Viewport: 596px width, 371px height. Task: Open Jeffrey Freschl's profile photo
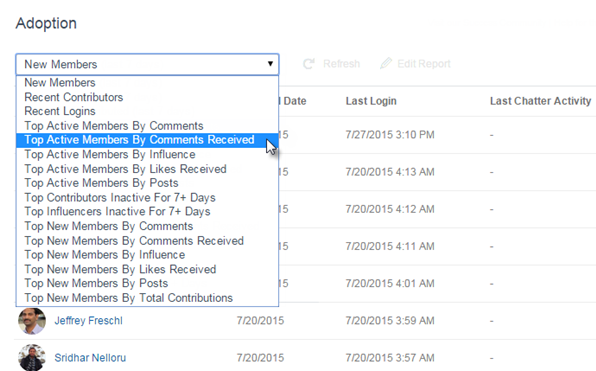pyautogui.click(x=32, y=321)
